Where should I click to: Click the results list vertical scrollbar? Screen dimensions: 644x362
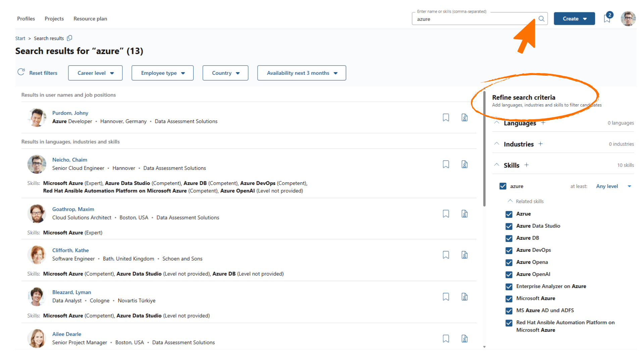484,149
